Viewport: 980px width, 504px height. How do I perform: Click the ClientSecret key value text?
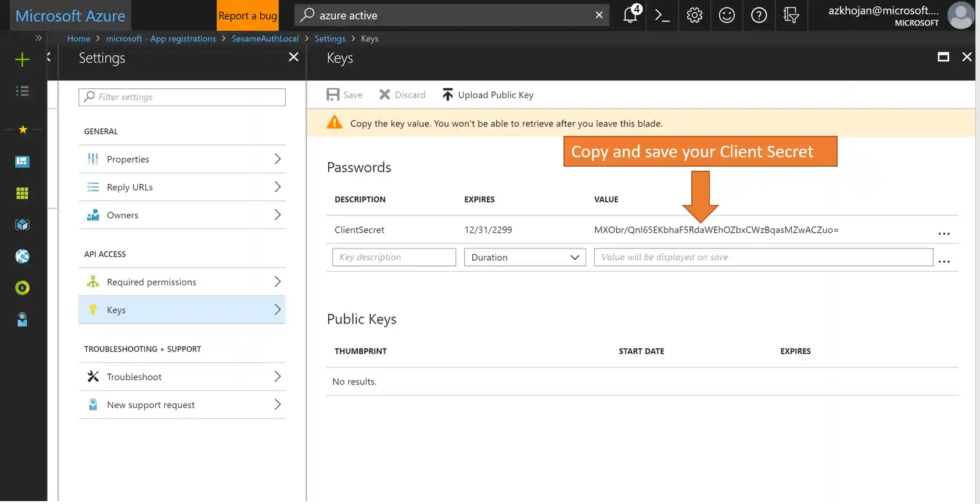[716, 230]
